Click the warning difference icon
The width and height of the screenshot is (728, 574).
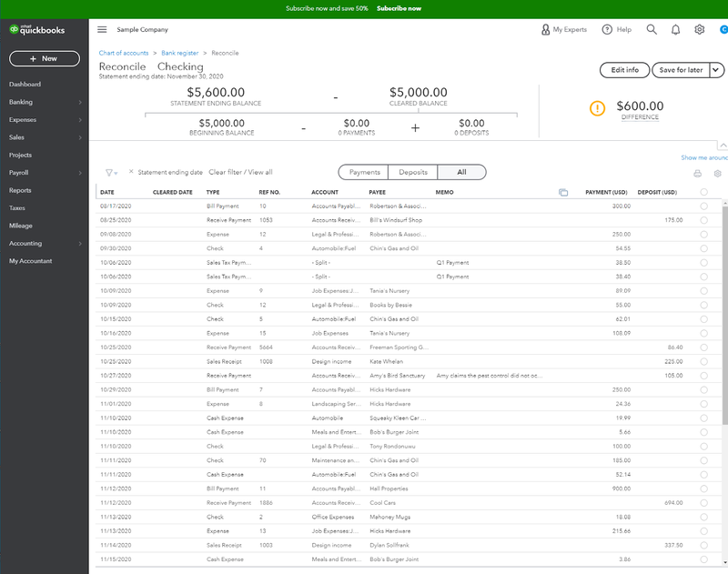(597, 108)
